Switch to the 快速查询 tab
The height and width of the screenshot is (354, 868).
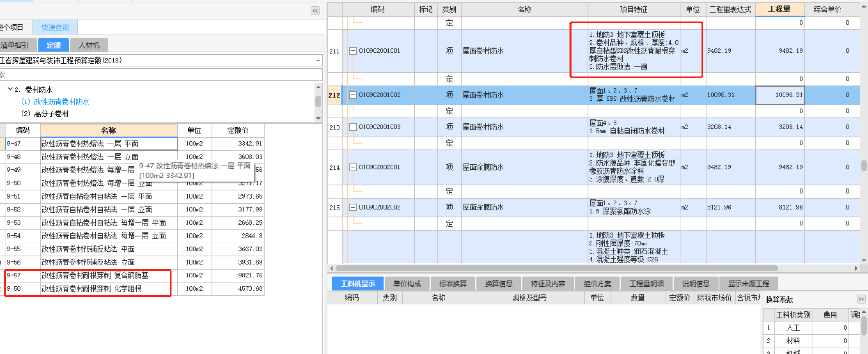pos(55,28)
